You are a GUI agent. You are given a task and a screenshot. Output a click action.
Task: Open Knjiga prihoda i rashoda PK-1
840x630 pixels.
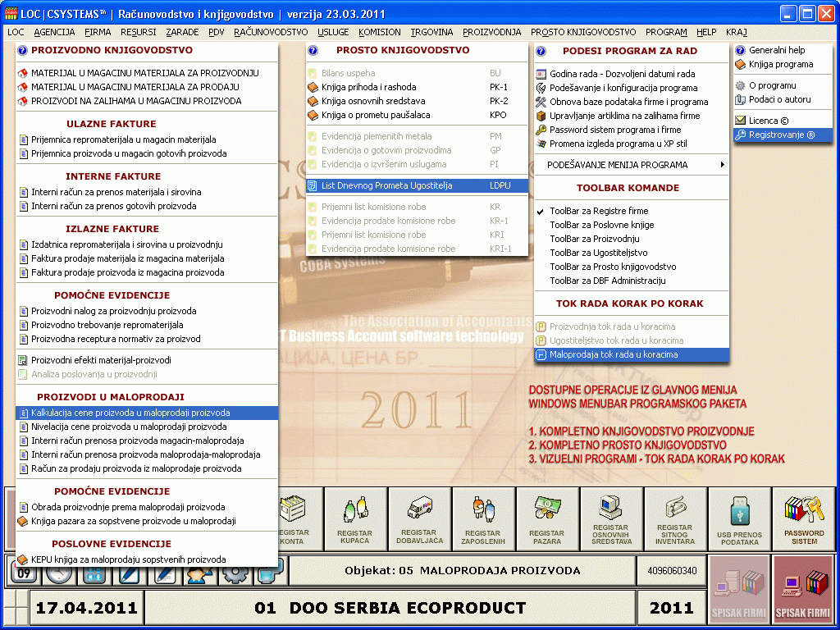pyautogui.click(x=418, y=87)
